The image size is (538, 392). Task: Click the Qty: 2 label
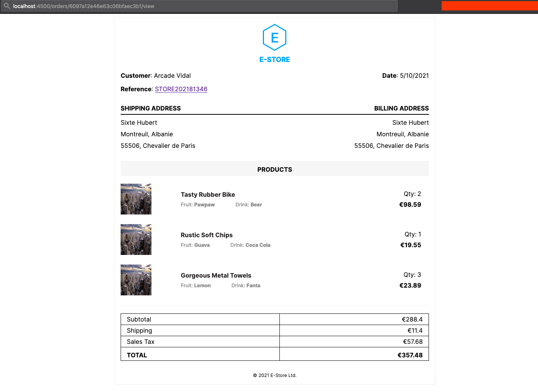412,194
